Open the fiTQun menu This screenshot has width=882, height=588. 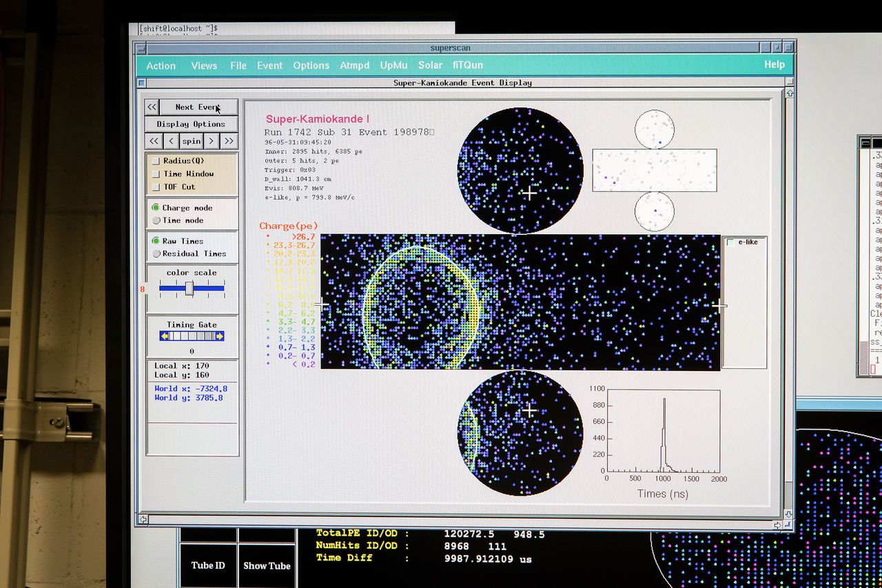[468, 65]
